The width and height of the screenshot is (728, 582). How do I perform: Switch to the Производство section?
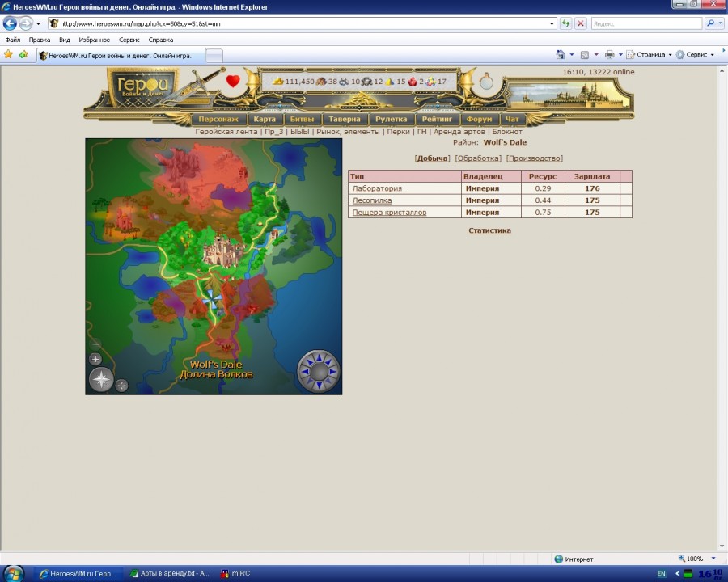(535, 158)
